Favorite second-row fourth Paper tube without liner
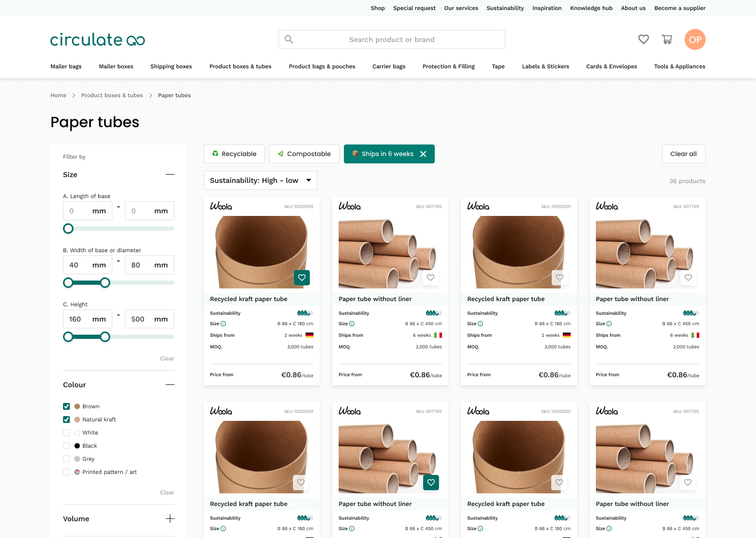 click(x=688, y=482)
